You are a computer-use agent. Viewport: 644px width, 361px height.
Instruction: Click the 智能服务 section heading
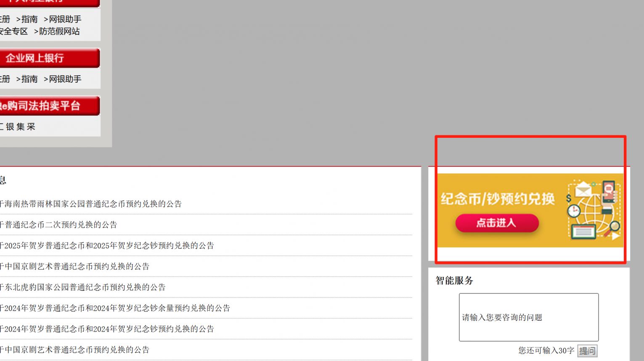tap(454, 280)
